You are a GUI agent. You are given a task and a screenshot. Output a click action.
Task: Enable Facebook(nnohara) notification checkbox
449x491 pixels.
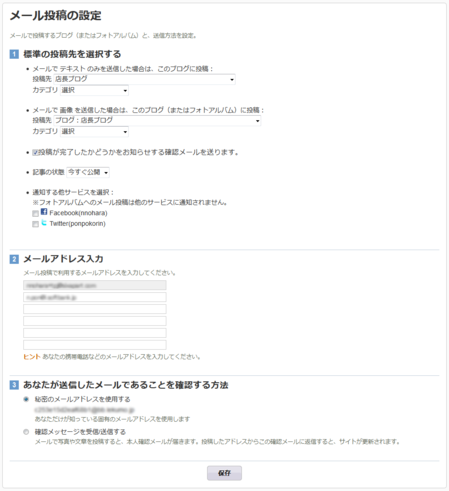pos(35,213)
